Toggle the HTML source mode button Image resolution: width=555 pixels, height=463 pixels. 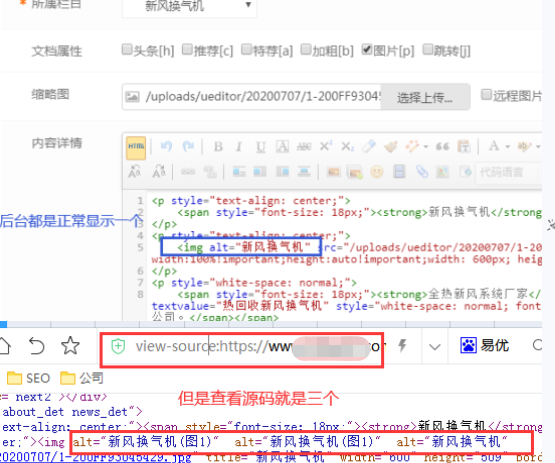(x=136, y=147)
